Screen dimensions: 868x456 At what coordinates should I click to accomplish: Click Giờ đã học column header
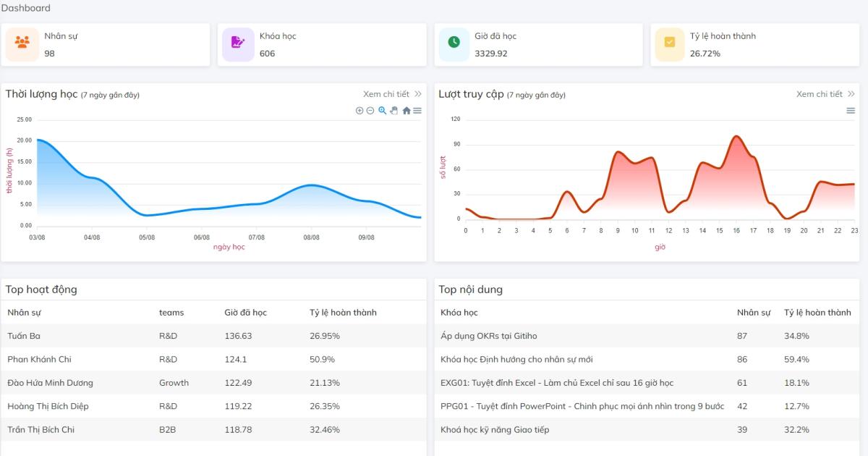(245, 313)
